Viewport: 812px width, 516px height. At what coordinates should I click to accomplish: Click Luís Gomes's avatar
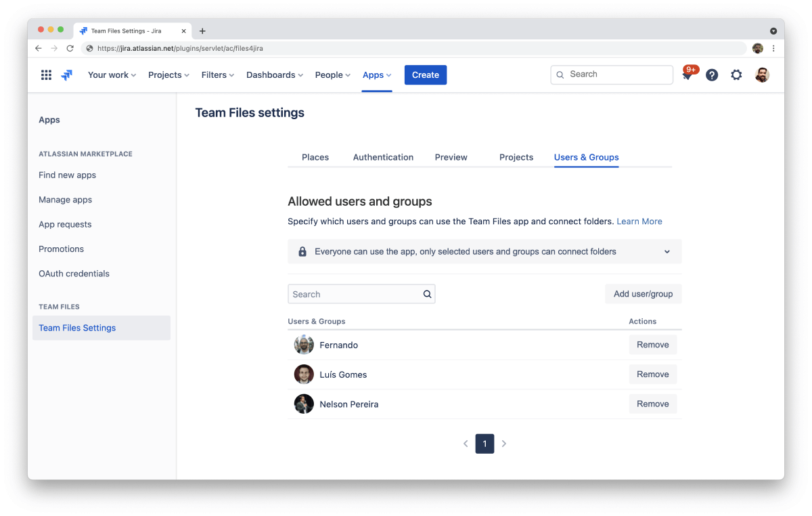tap(304, 374)
